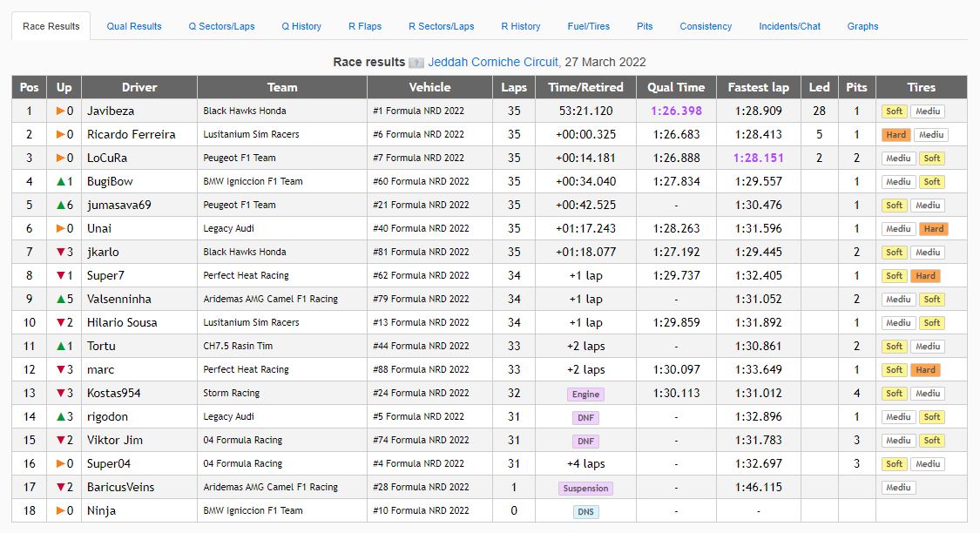
Task: Open the R History tab
Action: [x=521, y=26]
